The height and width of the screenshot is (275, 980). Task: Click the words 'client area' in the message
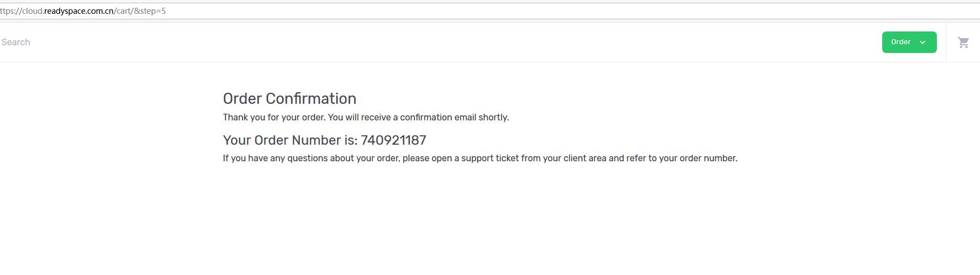584,158
